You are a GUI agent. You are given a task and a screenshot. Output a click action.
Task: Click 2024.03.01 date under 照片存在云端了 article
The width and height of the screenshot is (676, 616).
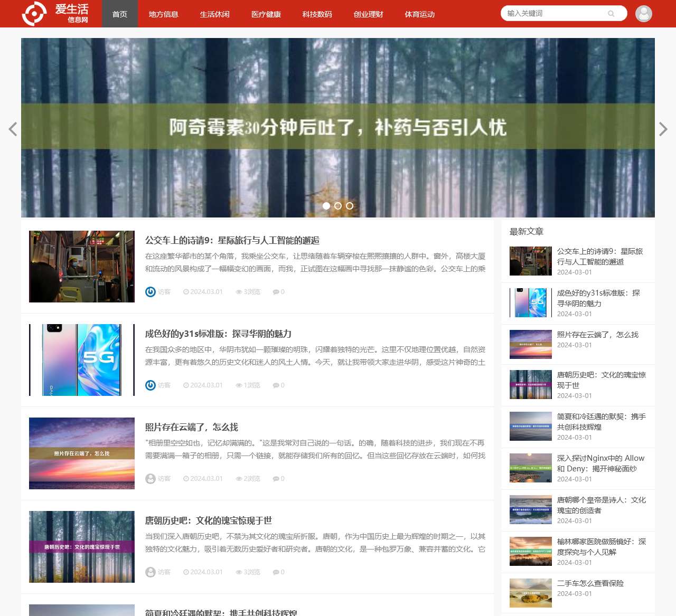pos(206,479)
